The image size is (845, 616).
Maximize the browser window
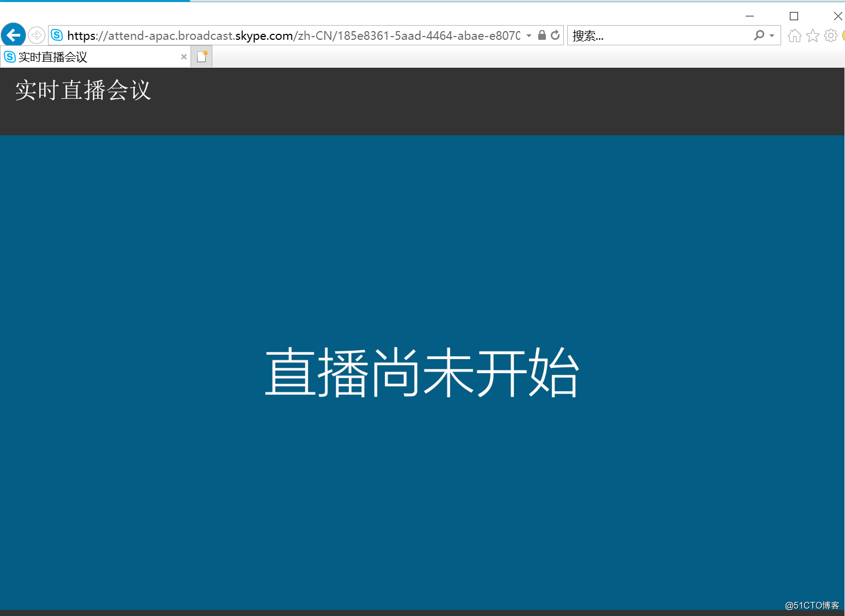(x=794, y=16)
